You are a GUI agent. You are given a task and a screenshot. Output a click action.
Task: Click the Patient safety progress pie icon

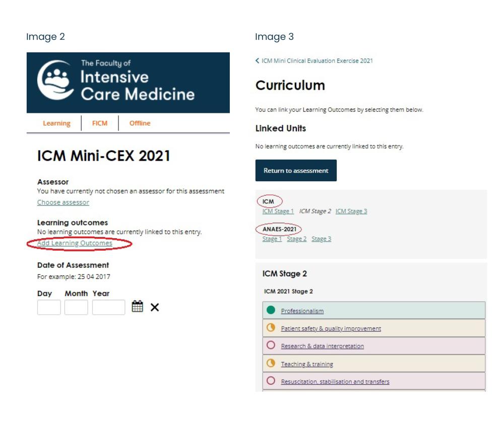(271, 328)
